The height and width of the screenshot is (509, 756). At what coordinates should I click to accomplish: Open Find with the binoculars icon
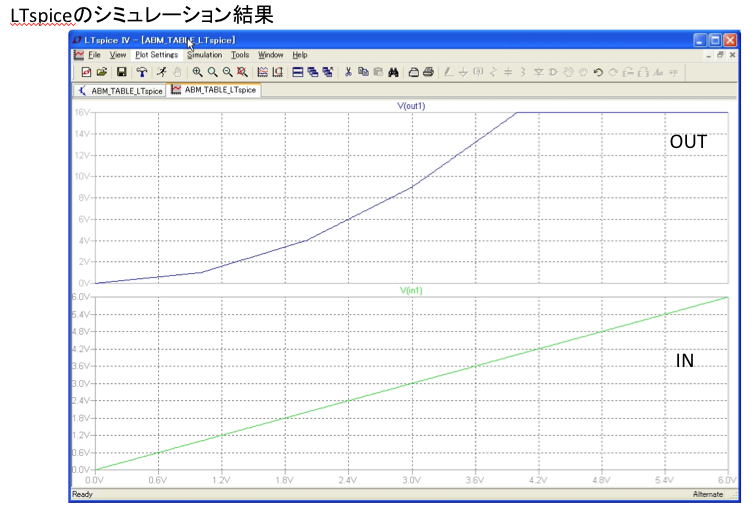pos(393,72)
